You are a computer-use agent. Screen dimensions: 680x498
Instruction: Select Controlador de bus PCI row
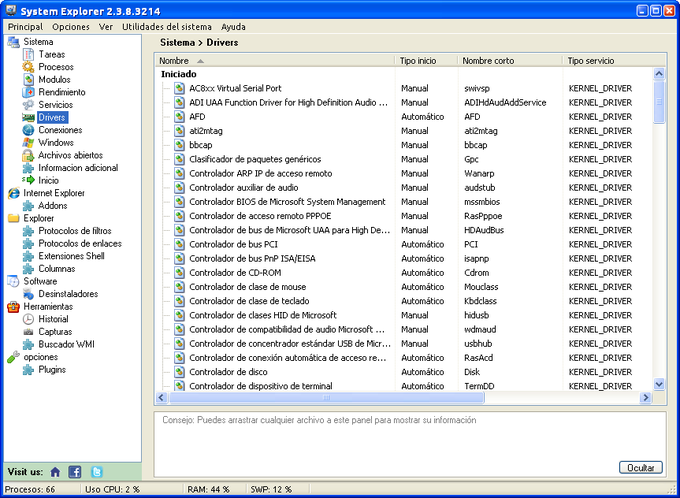coord(403,244)
